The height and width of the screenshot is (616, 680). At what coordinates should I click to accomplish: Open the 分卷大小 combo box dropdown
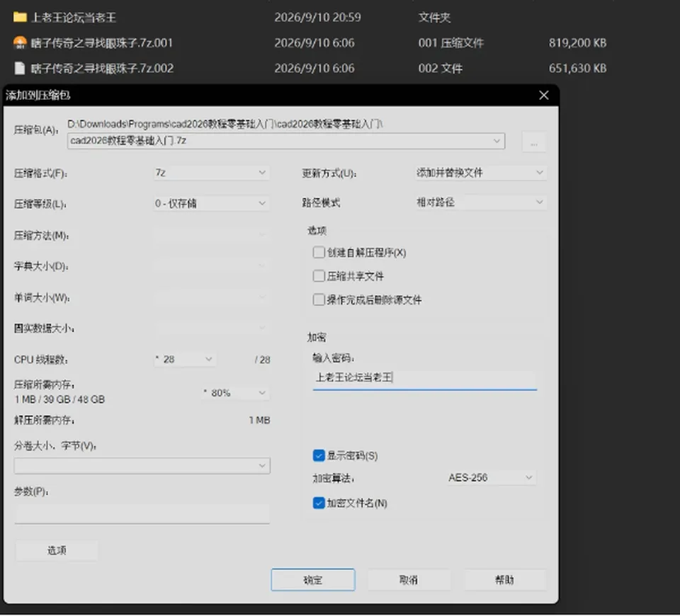click(x=262, y=466)
